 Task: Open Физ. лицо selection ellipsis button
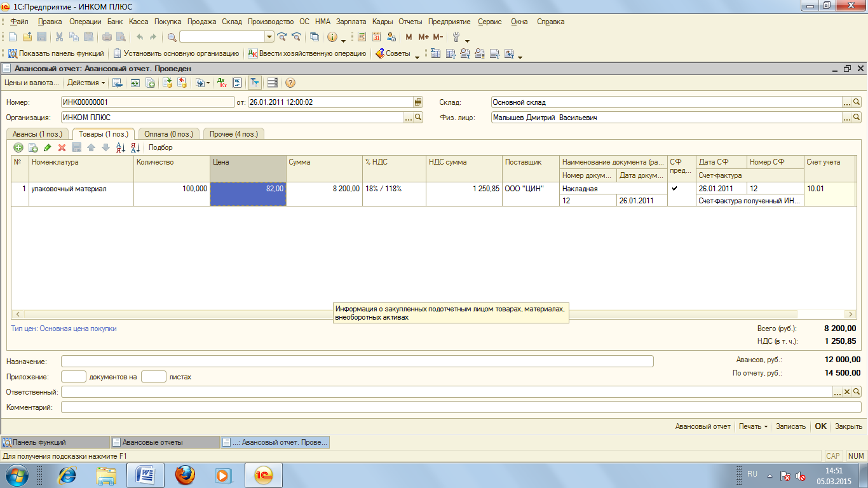(847, 117)
